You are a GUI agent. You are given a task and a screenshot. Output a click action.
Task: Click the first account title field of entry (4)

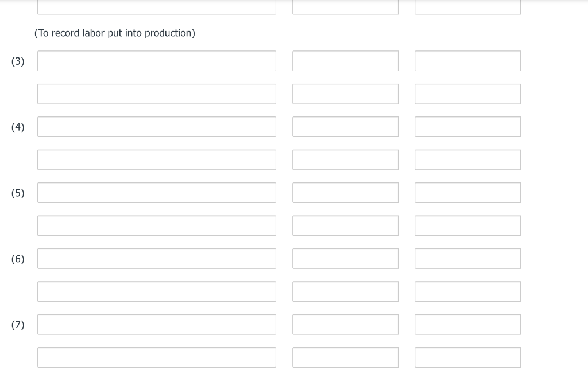click(156, 126)
